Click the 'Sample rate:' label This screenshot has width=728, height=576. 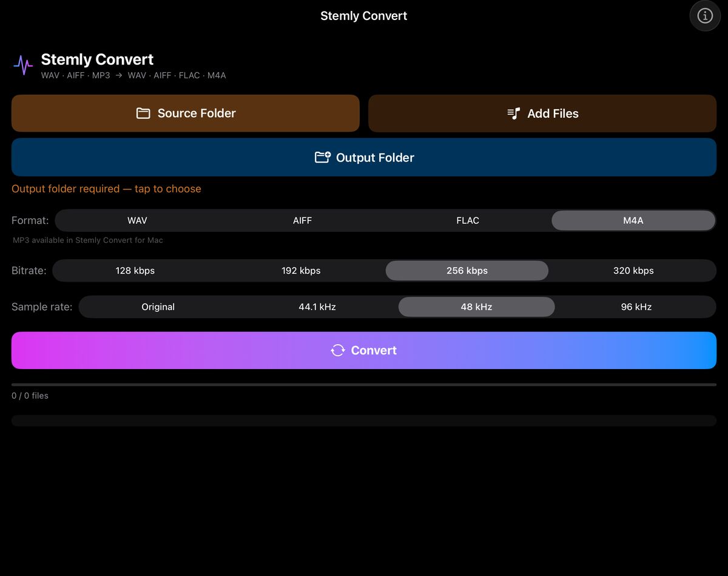(x=42, y=307)
